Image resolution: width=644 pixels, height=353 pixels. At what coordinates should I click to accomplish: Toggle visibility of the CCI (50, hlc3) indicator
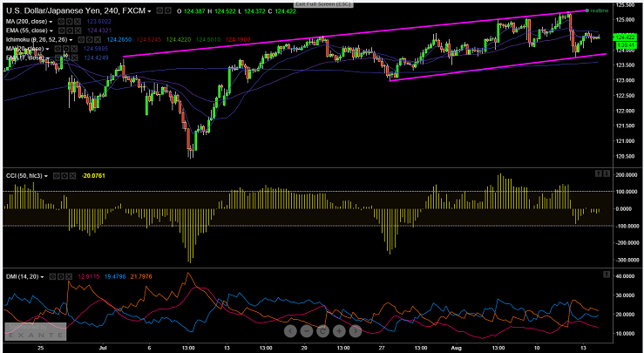point(58,177)
